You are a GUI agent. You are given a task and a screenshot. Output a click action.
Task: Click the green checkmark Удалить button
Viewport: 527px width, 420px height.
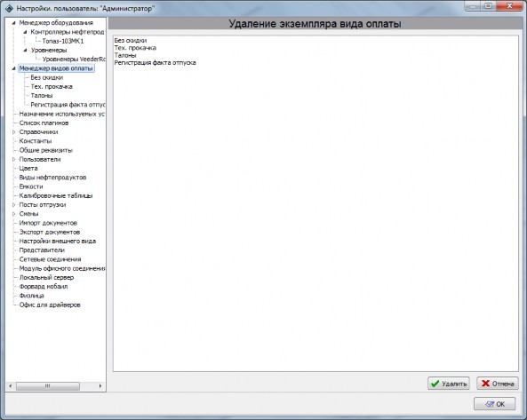[x=449, y=384]
